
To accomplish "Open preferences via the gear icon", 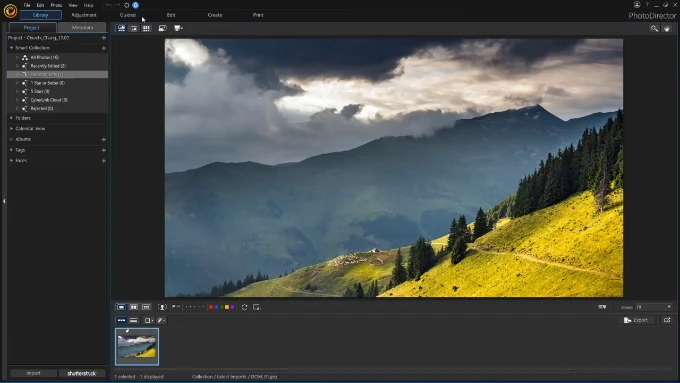I will [127, 5].
